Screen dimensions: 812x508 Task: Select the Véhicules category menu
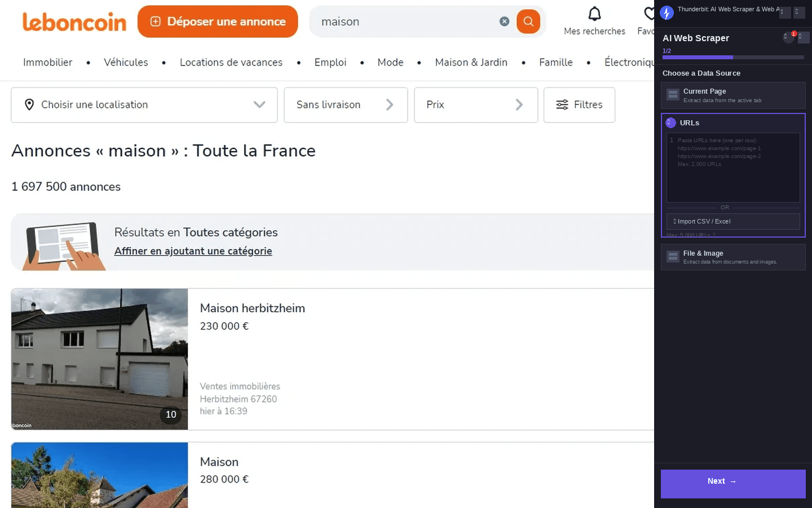[x=126, y=62]
